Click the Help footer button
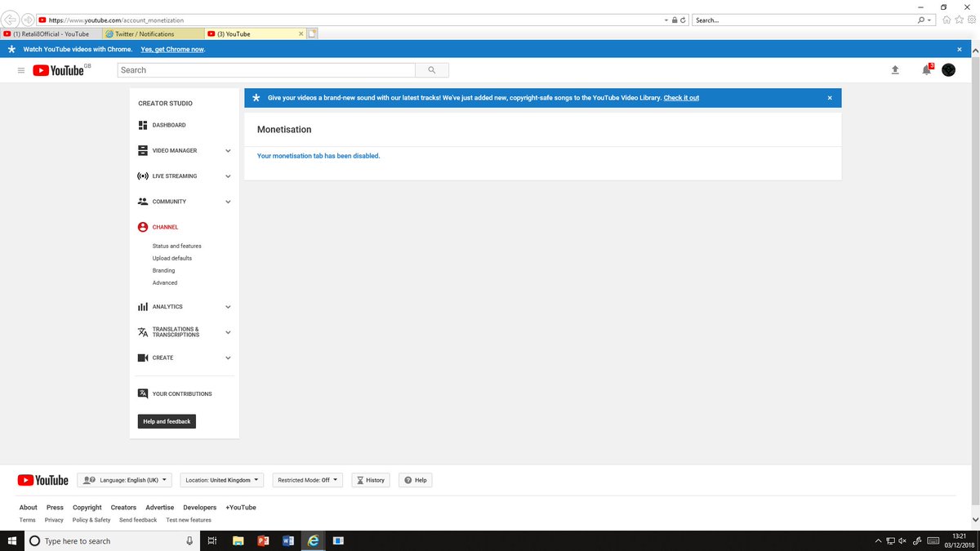 (415, 480)
